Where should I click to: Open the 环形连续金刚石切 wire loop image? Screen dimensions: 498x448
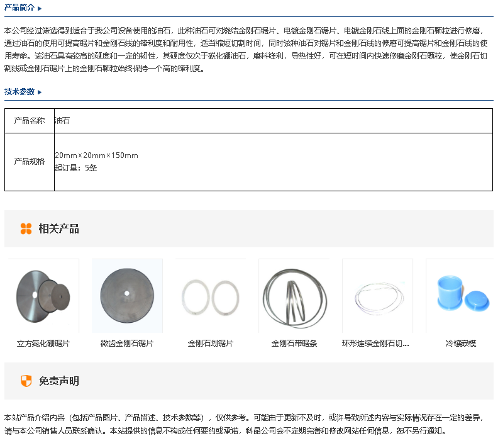(x=377, y=296)
